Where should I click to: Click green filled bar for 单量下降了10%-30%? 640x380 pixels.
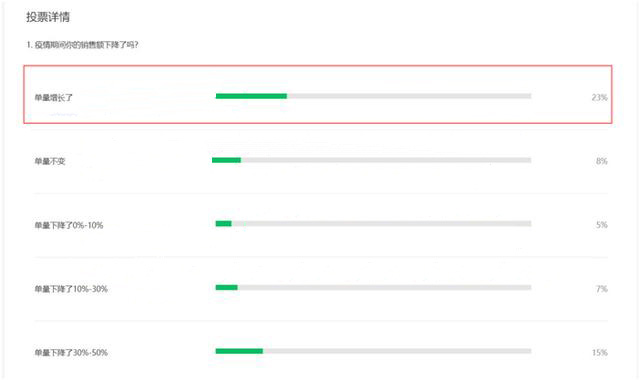click(x=227, y=287)
